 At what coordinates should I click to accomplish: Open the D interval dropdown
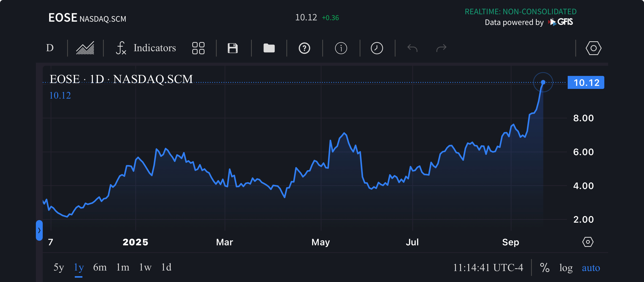coord(50,48)
